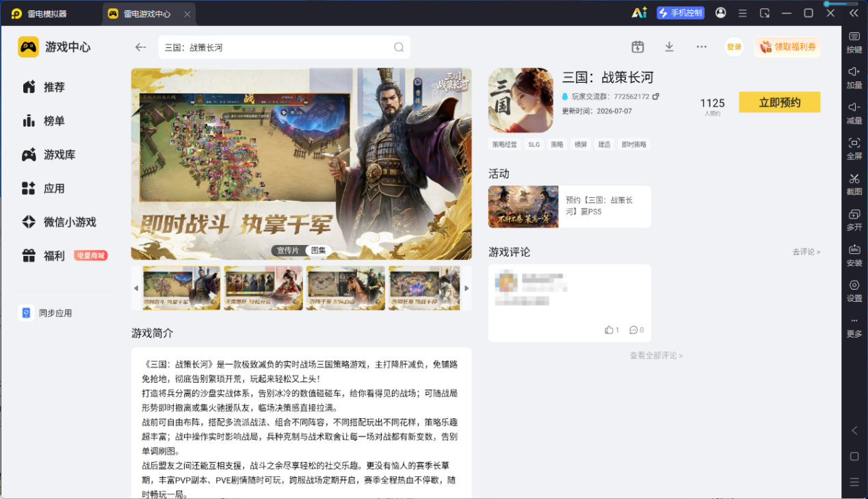This screenshot has width=868, height=499.
Task: Open the hamburger menu in title bar
Action: tap(743, 13)
